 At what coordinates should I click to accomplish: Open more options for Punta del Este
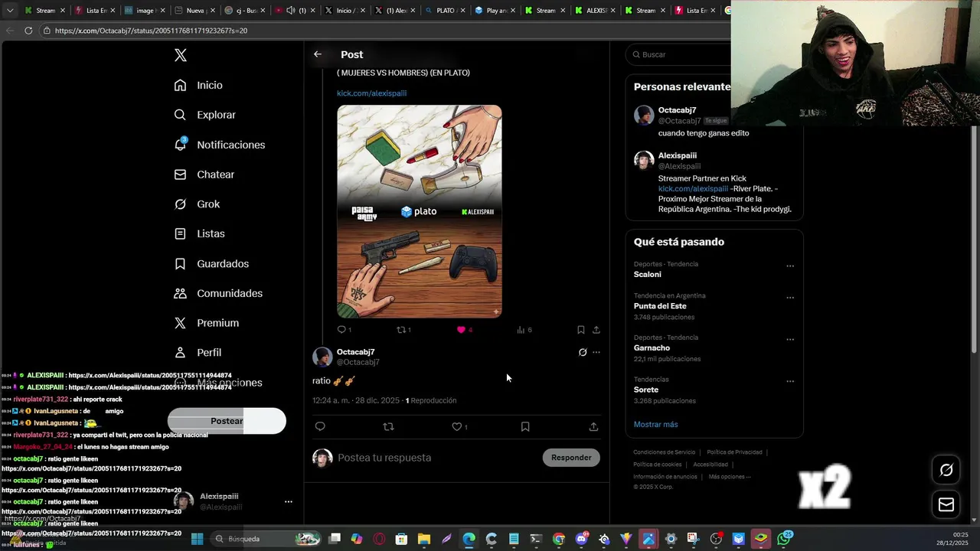point(790,298)
